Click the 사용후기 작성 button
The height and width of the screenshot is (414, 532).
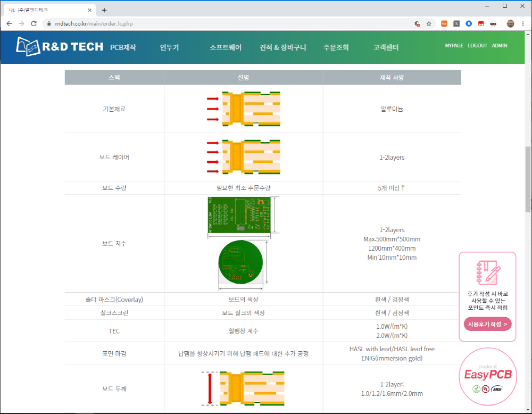point(487,324)
